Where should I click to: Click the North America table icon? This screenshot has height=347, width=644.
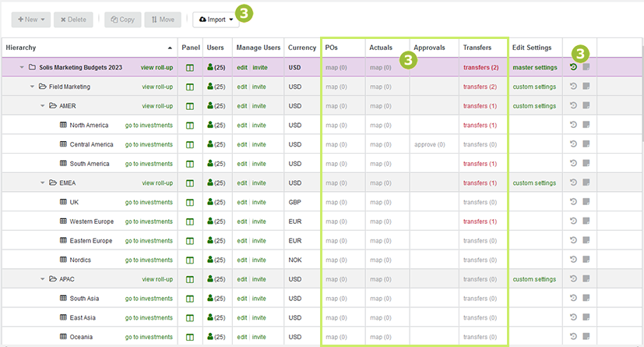[63, 125]
